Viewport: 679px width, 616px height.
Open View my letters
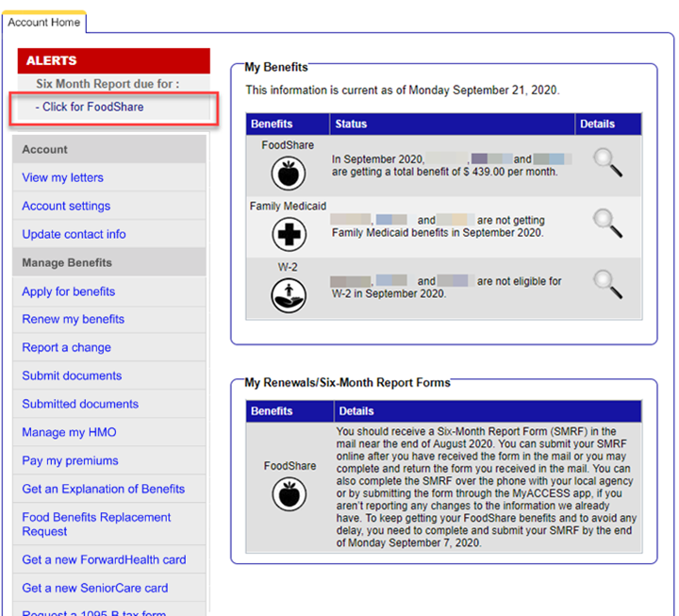(x=63, y=177)
